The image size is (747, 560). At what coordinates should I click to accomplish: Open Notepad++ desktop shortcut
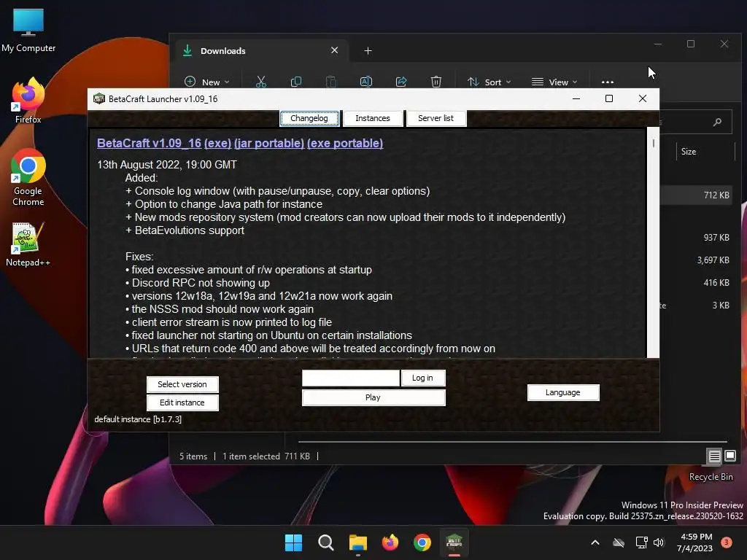(x=28, y=244)
